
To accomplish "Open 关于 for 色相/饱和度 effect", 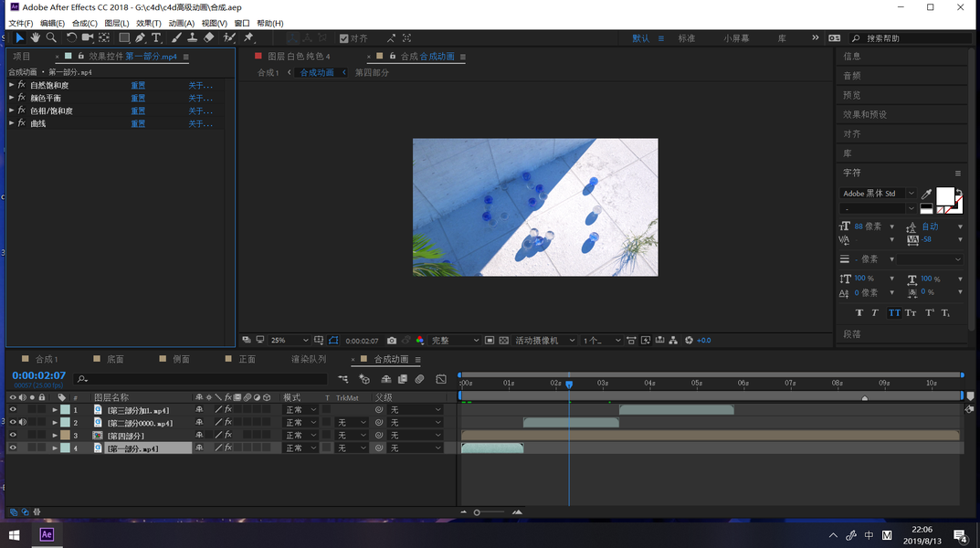I will (201, 111).
